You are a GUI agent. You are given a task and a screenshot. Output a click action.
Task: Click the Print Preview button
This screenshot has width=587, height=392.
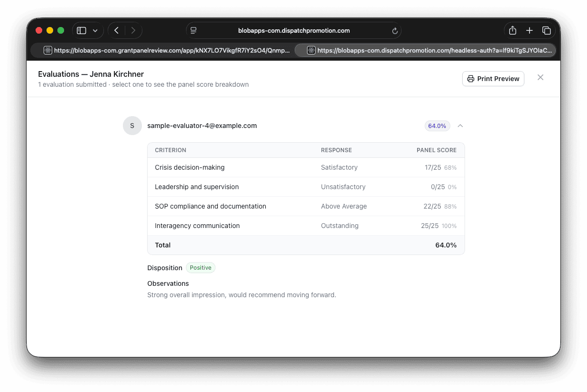click(x=493, y=79)
